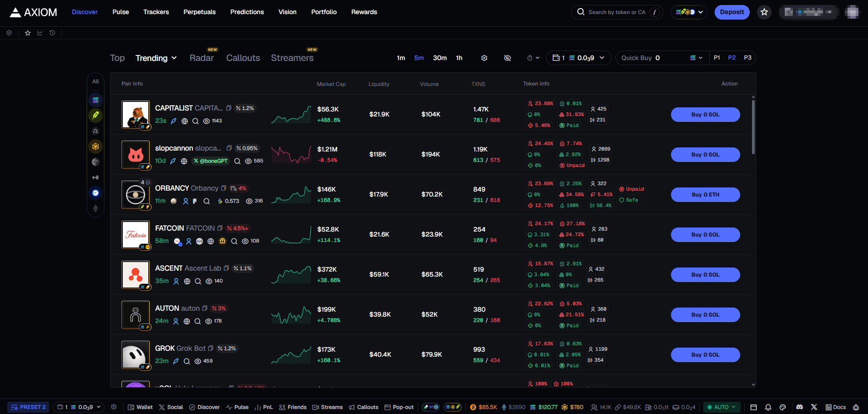The image size is (868, 414).
Task: Click Buy 0 SOL for GROK
Action: 706,355
